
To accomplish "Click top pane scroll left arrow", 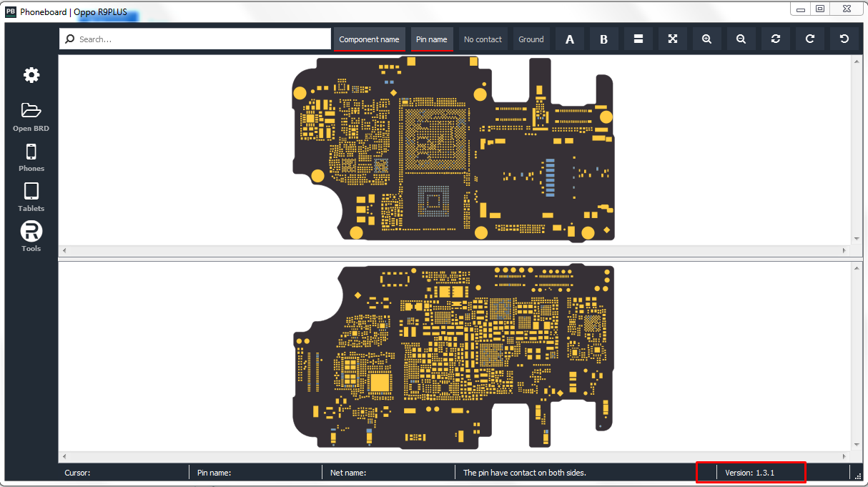I will 64,251.
